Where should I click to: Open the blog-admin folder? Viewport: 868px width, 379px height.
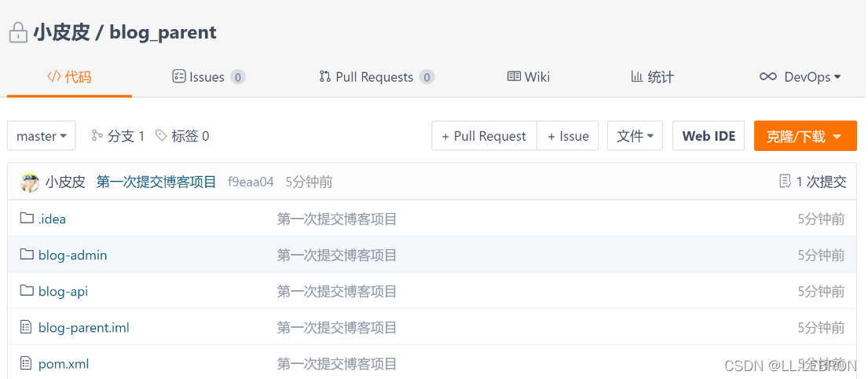[73, 255]
